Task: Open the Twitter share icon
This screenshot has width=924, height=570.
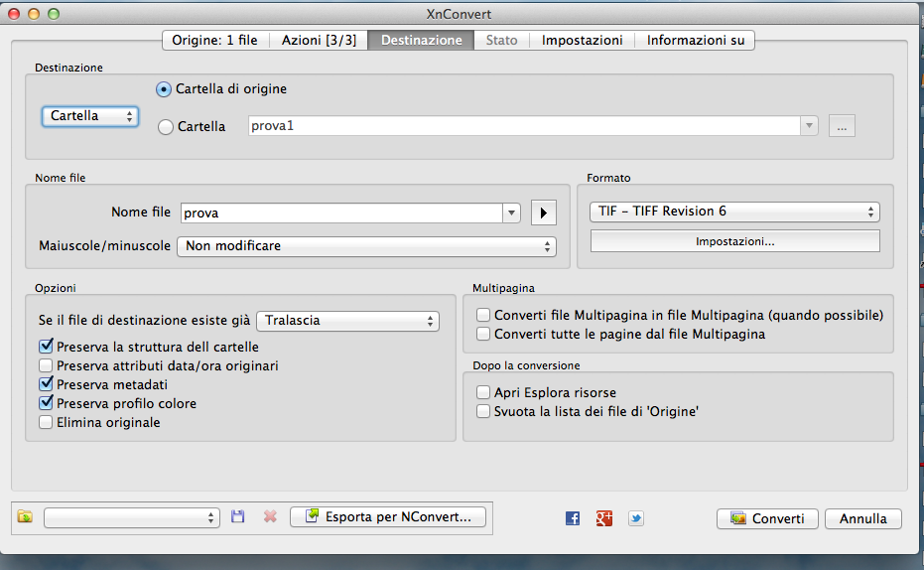Action: pyautogui.click(x=635, y=518)
